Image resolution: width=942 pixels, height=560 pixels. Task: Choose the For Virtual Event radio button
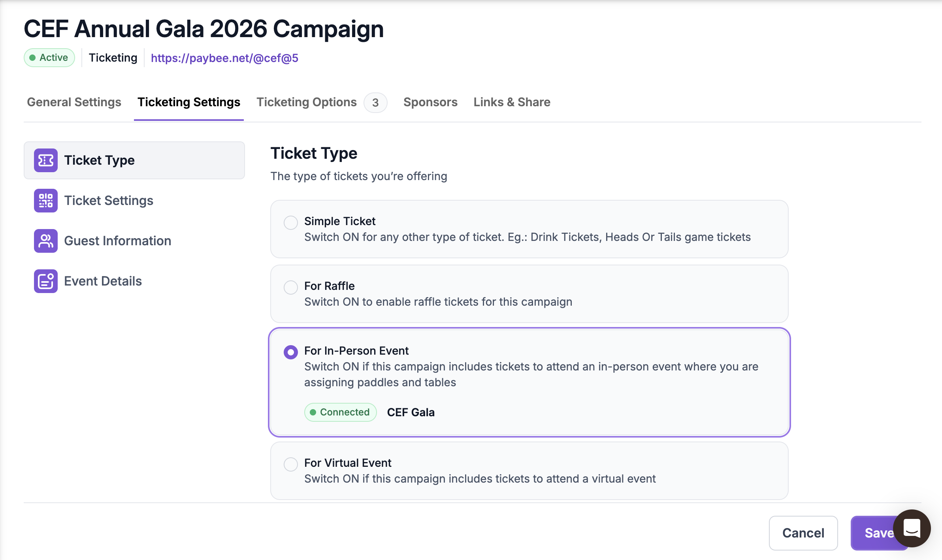pyautogui.click(x=291, y=464)
